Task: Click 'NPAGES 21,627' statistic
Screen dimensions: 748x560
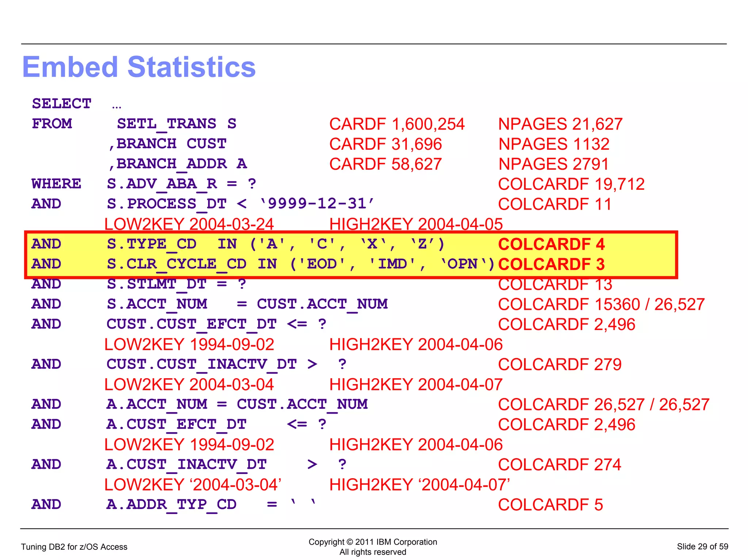Action: (561, 124)
